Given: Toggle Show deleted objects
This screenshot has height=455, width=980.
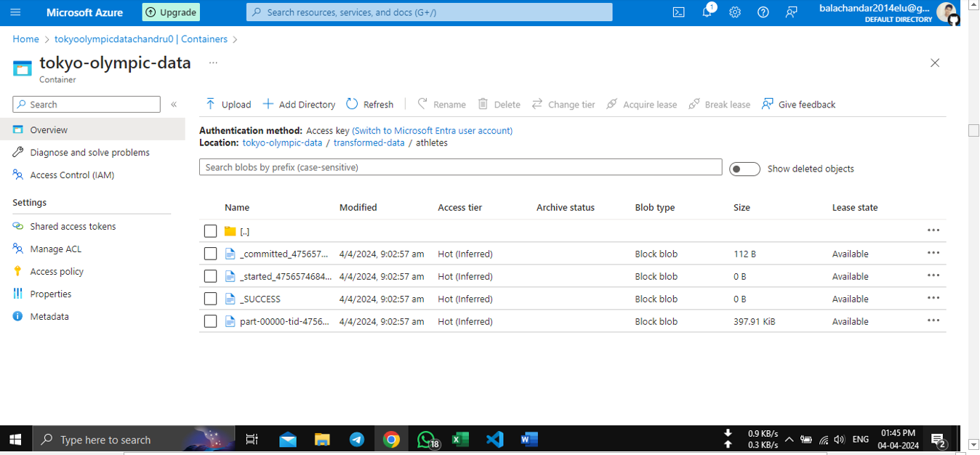Looking at the screenshot, I should [x=744, y=169].
